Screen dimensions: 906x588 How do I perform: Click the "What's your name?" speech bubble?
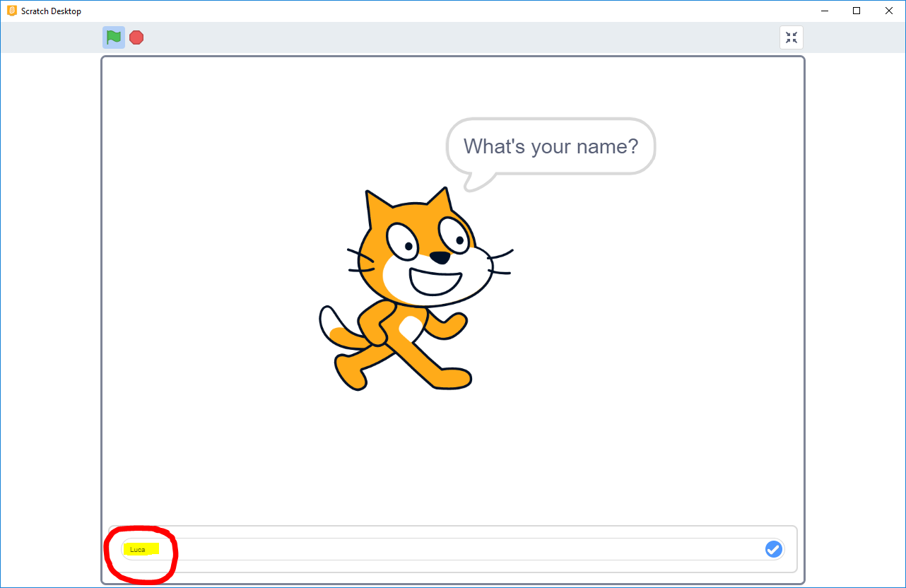point(551,154)
